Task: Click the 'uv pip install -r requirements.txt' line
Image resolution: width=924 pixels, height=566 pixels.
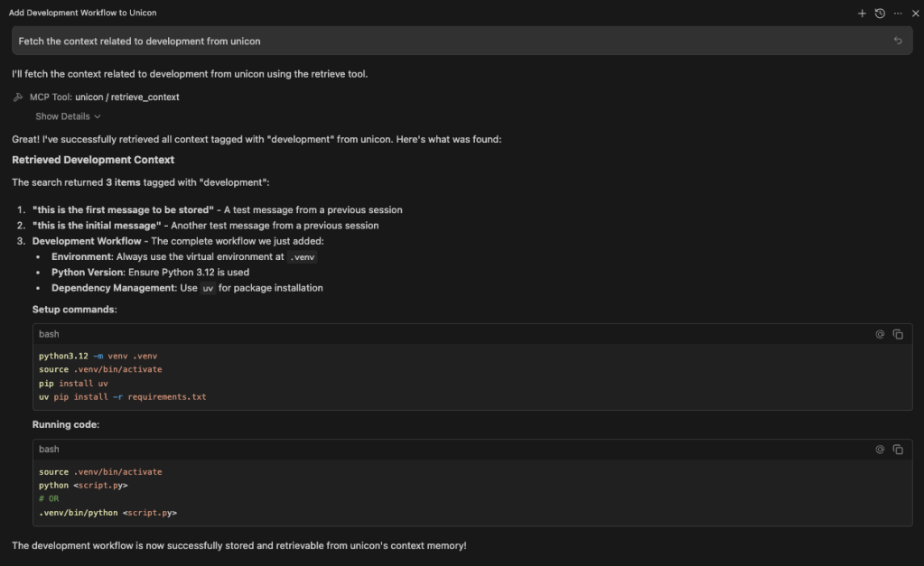Action: click(x=122, y=397)
